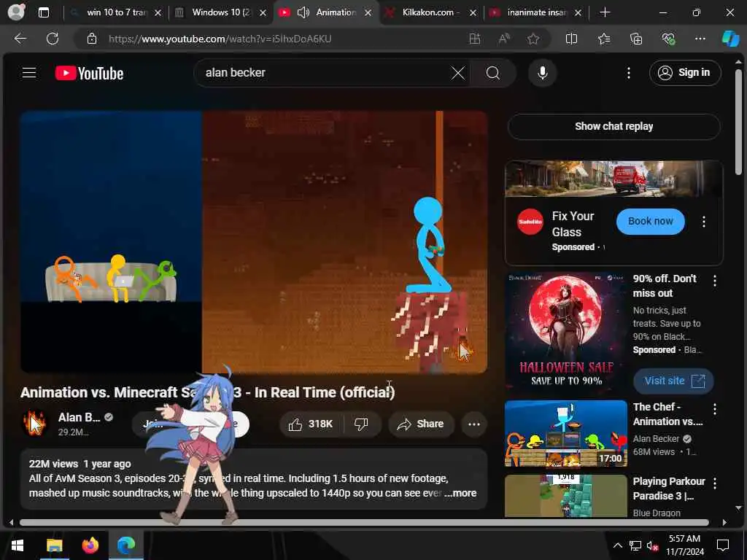Visit site for Halloween sale ad
747x560 pixels.
pos(673,381)
